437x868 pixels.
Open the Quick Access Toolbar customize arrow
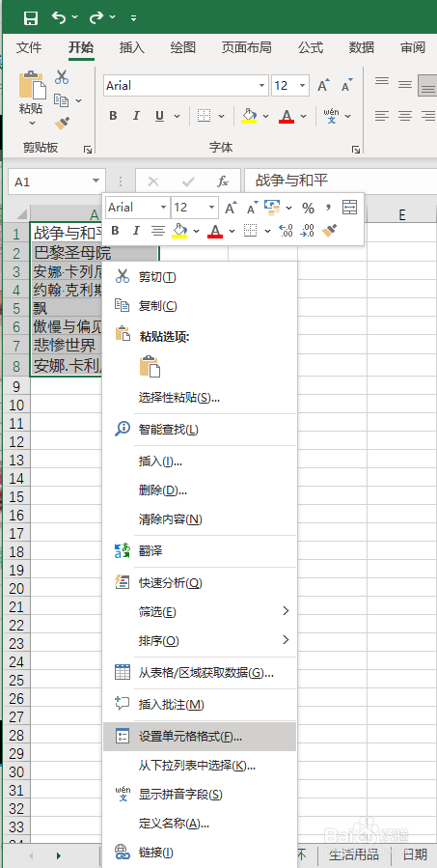(x=133, y=18)
